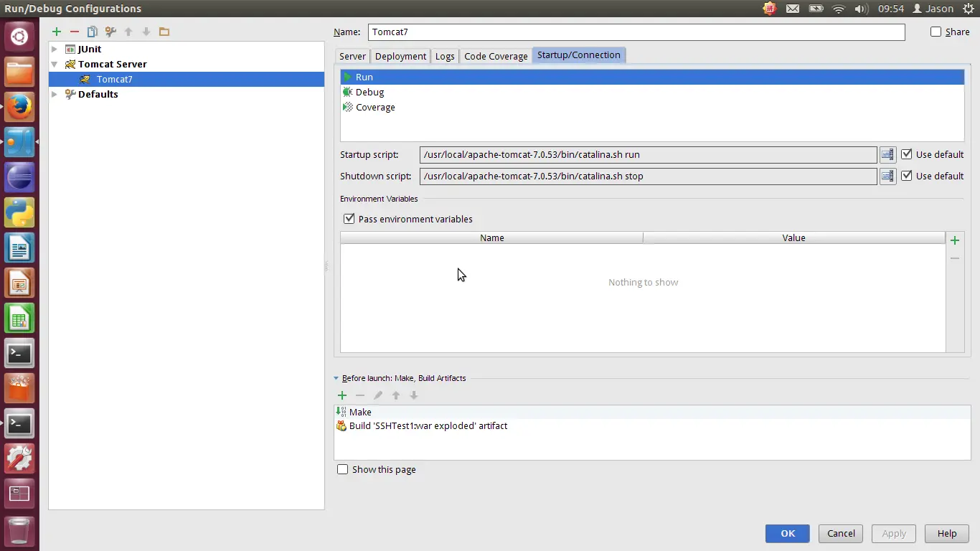The width and height of the screenshot is (980, 551).
Task: Enable the Show this page checkbox
Action: click(343, 469)
